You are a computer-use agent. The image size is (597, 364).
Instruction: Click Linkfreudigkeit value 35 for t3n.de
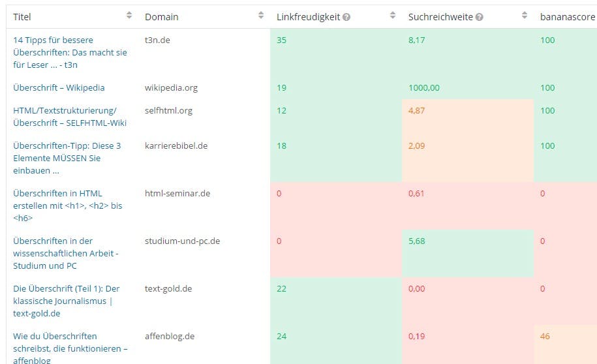click(281, 40)
